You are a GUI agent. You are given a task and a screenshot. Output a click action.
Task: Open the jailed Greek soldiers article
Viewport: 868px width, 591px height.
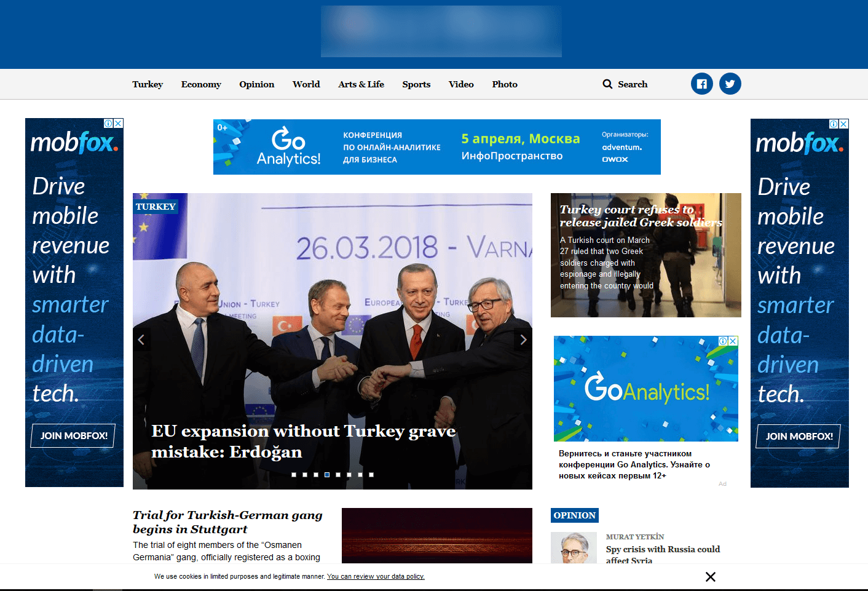tap(640, 216)
